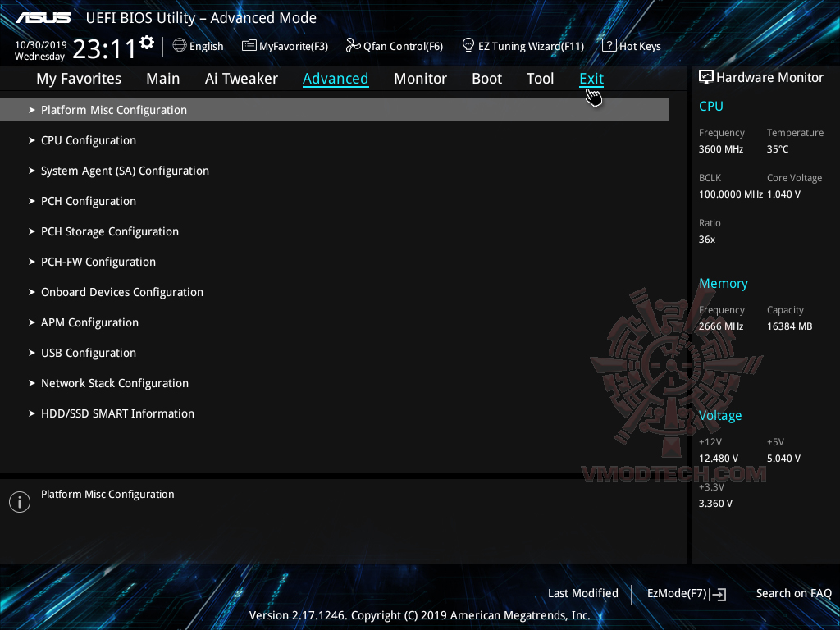This screenshot has width=840, height=630.
Task: Click Last Modified
Action: click(583, 594)
